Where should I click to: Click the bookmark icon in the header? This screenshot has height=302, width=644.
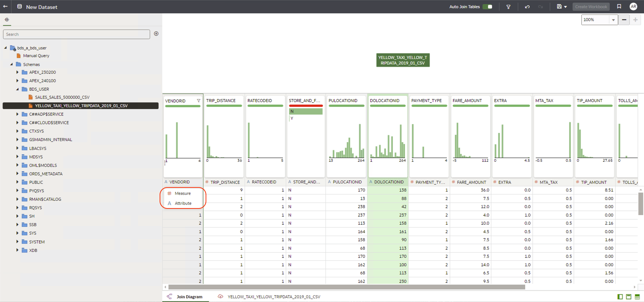coord(619,7)
